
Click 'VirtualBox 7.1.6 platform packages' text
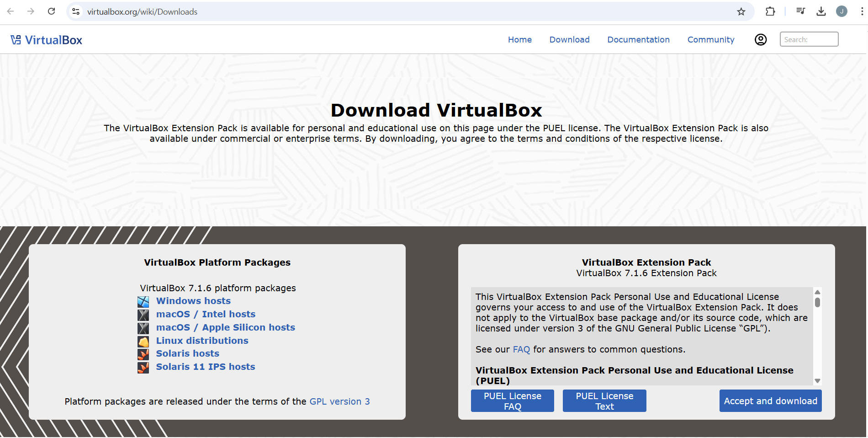[x=218, y=288]
